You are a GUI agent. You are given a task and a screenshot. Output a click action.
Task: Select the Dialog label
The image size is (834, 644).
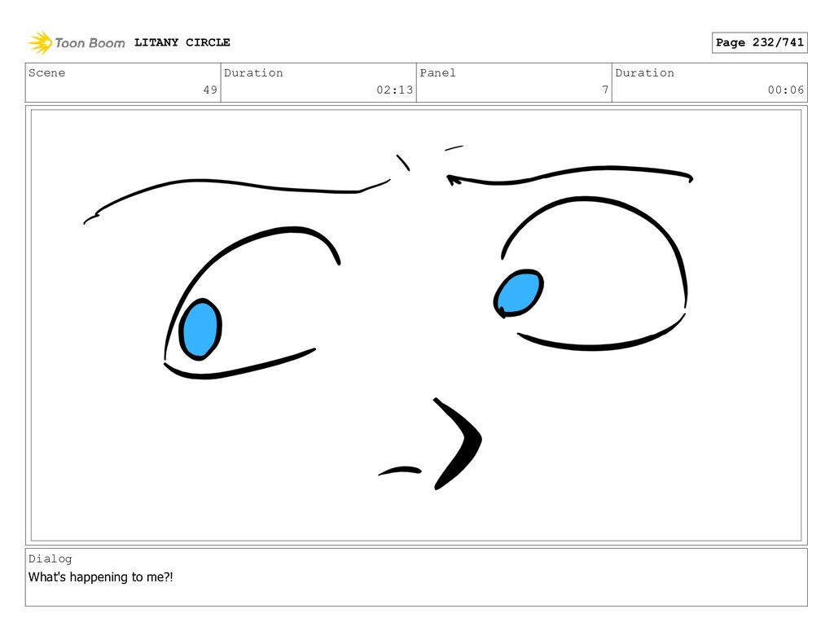pos(50,559)
